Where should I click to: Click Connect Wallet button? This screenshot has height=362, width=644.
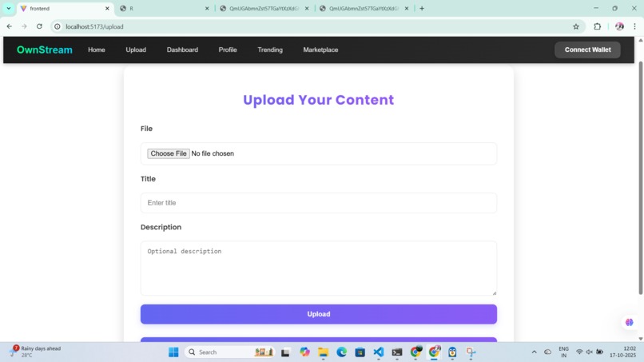[587, 50]
